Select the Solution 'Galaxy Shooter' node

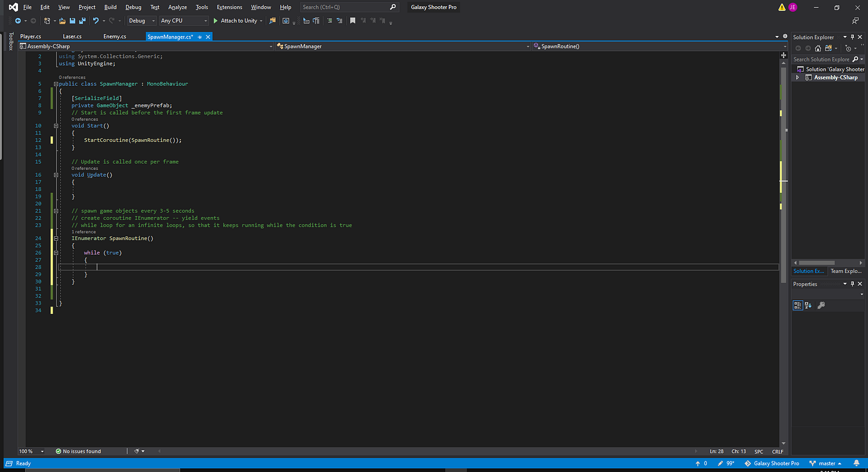tap(831, 69)
